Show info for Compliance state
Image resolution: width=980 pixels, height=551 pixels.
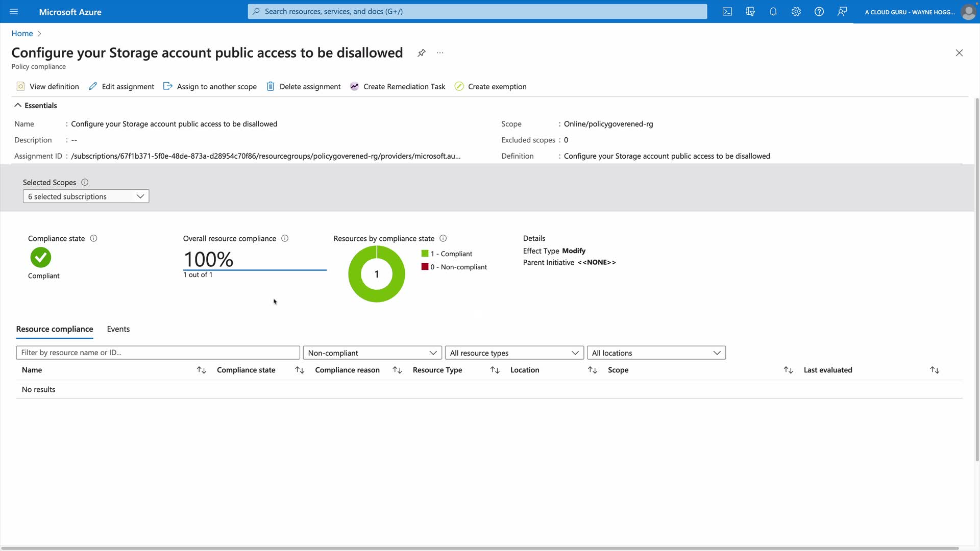click(93, 238)
